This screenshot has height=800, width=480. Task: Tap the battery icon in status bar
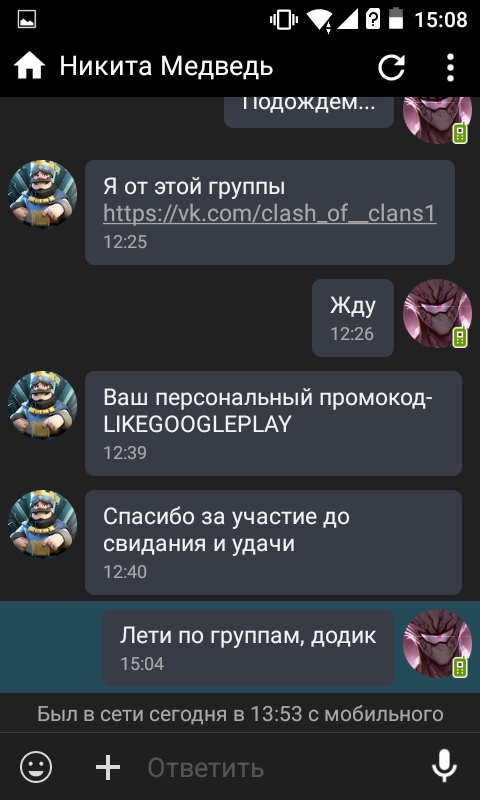click(x=396, y=20)
